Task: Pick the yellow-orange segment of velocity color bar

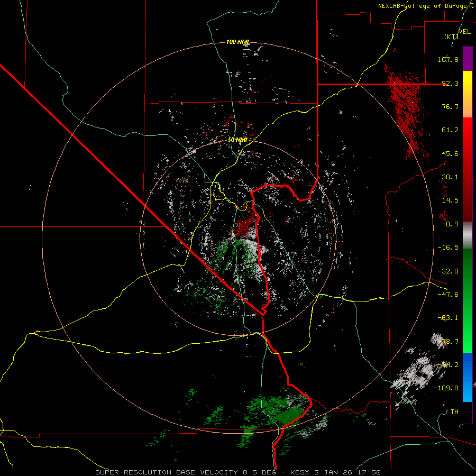Action: click(x=467, y=94)
